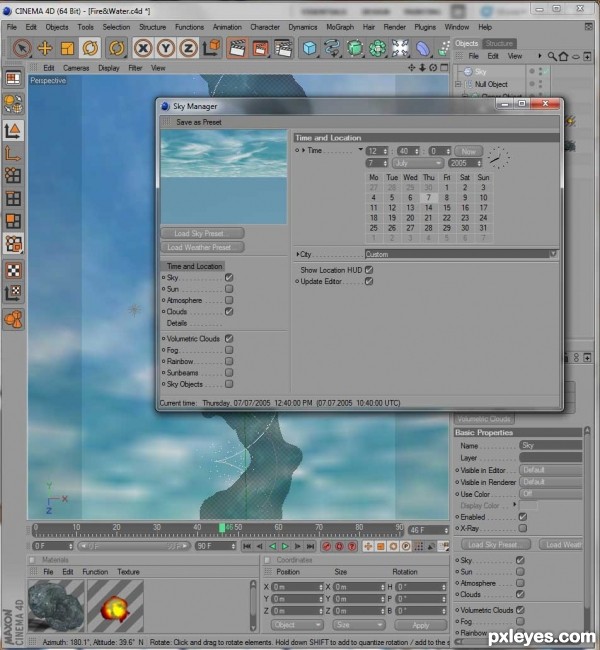
Task: Switch to Structure tab in Objects panel
Action: [499, 43]
